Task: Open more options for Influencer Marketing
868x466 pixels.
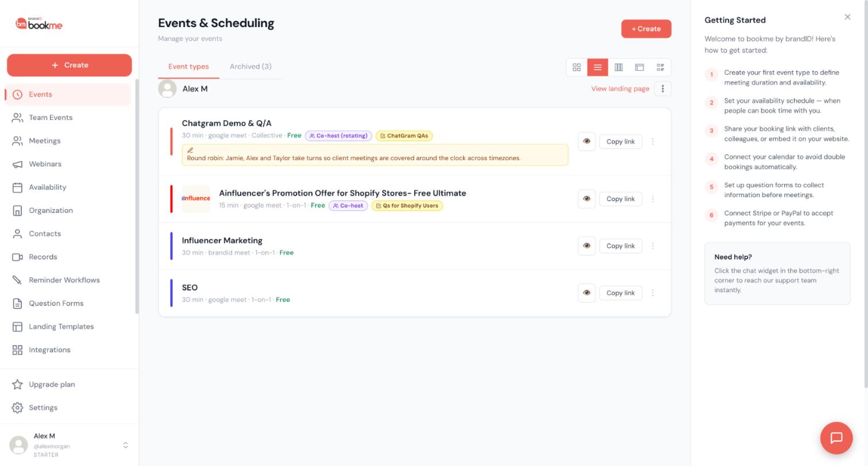Action: (x=653, y=246)
